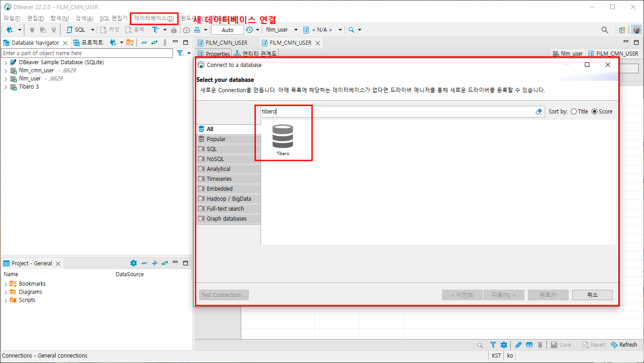644x363 pixels.
Task: Click the transaction log clock icon
Action: coord(249,30)
